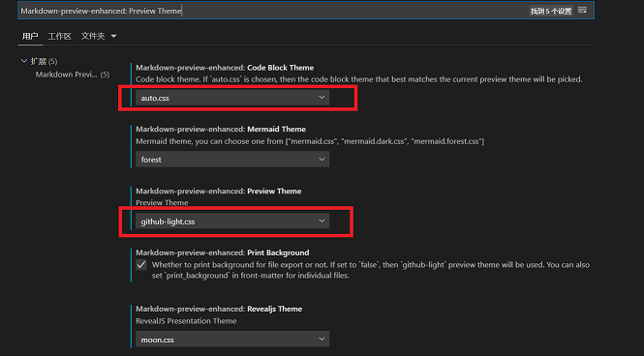This screenshot has height=356, width=644.
Task: Click the Print Background setting title
Action: click(223, 252)
